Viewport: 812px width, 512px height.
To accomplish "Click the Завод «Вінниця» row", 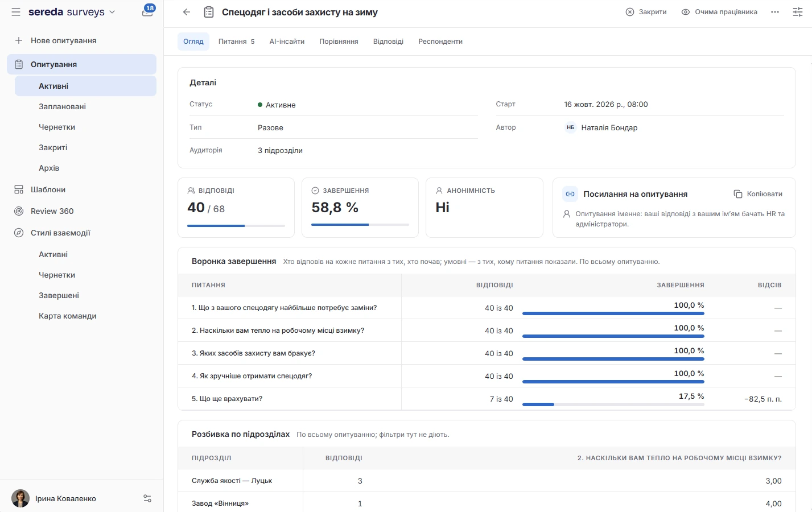I will [x=487, y=503].
